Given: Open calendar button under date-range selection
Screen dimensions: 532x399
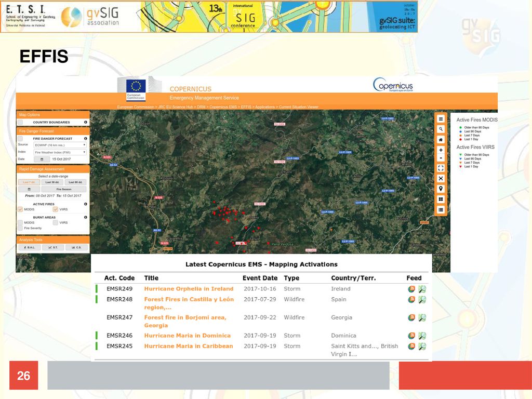Looking at the screenshot, I should [x=29, y=189].
